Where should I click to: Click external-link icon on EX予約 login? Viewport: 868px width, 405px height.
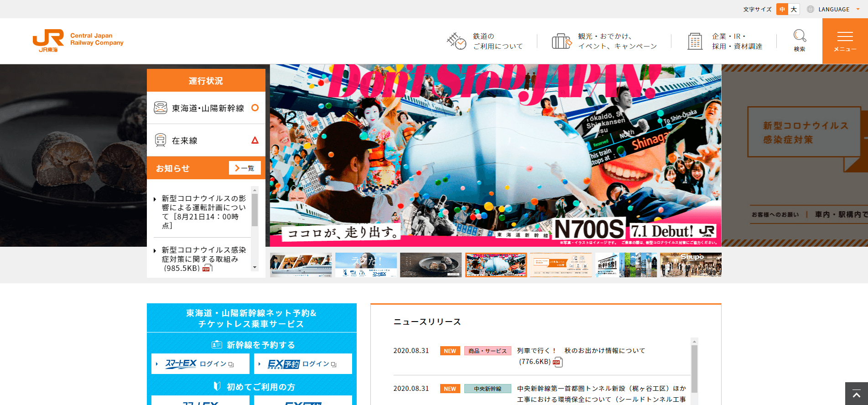(x=333, y=364)
